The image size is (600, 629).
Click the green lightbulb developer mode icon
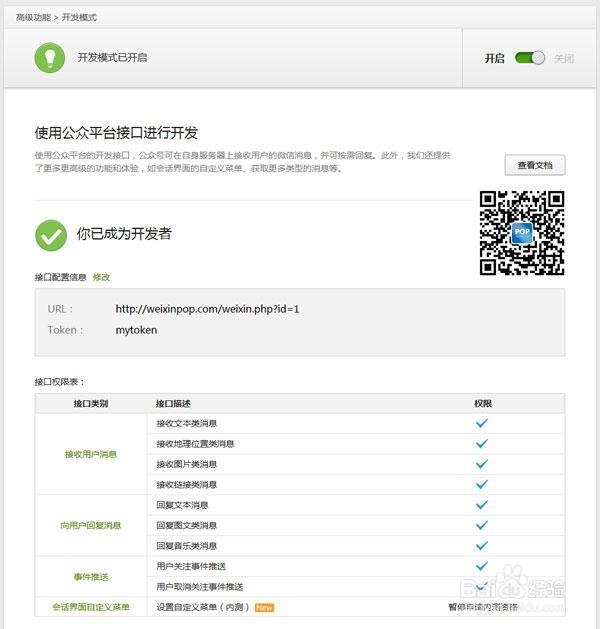point(50,58)
